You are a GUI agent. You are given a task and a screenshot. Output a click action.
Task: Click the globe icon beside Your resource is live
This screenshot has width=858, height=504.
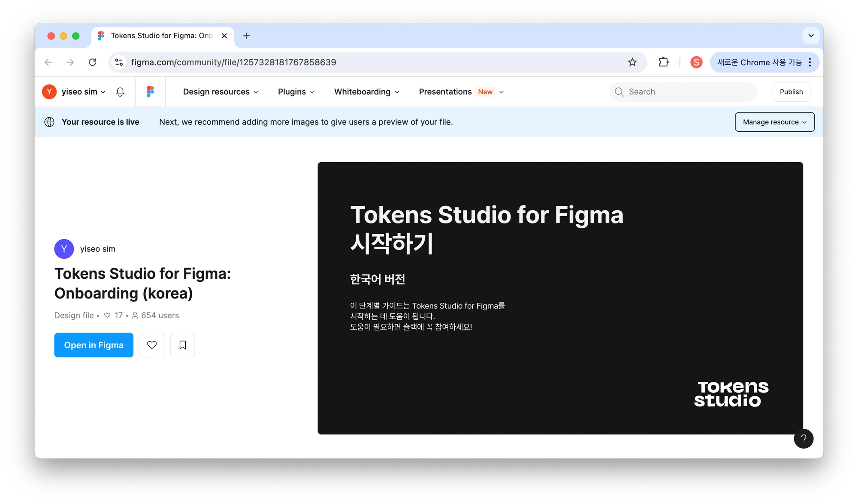[49, 122]
